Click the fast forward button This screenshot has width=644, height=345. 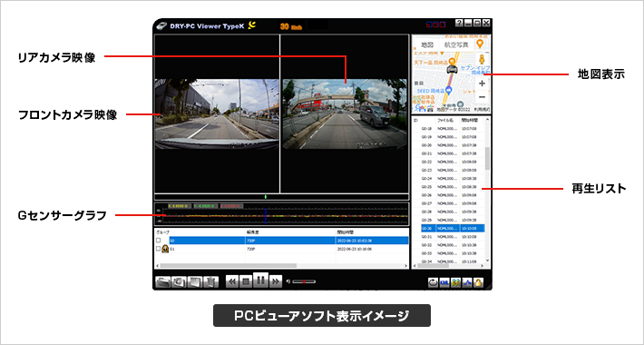click(276, 281)
